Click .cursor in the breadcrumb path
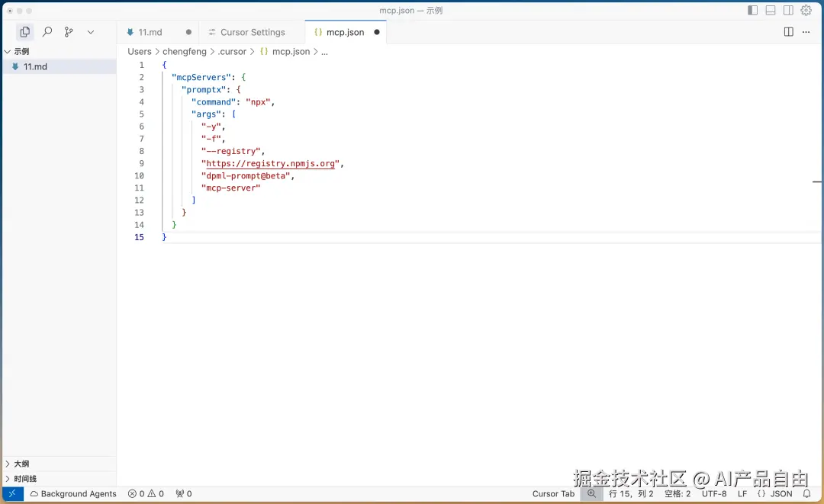Image resolution: width=824 pixels, height=504 pixels. (x=232, y=51)
